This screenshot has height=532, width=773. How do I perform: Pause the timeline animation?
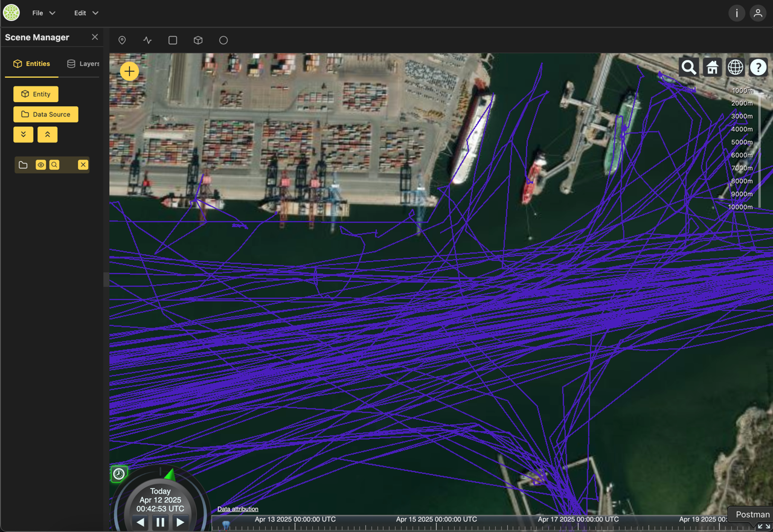pyautogui.click(x=160, y=522)
